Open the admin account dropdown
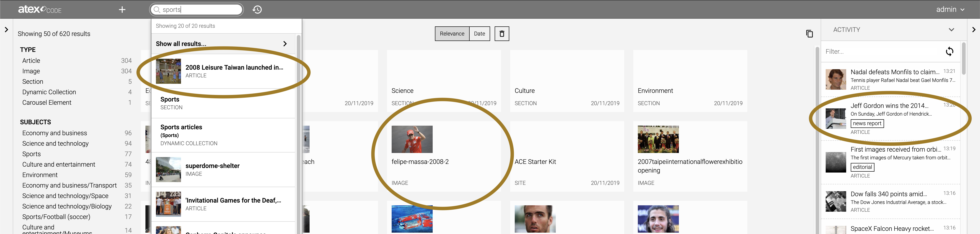Image resolution: width=980 pixels, height=234 pixels. tap(950, 9)
